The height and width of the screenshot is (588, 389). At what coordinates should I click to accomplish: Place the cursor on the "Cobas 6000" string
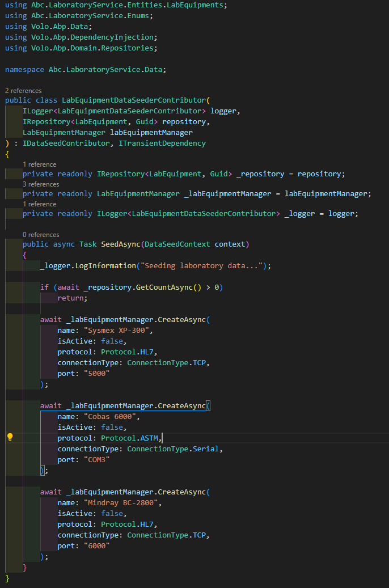coord(112,417)
